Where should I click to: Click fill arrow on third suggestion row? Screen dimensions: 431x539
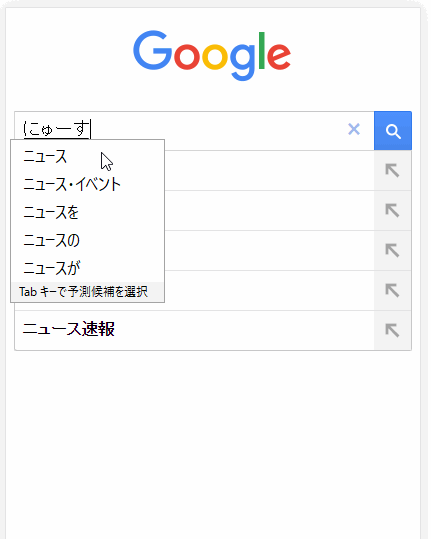point(392,251)
